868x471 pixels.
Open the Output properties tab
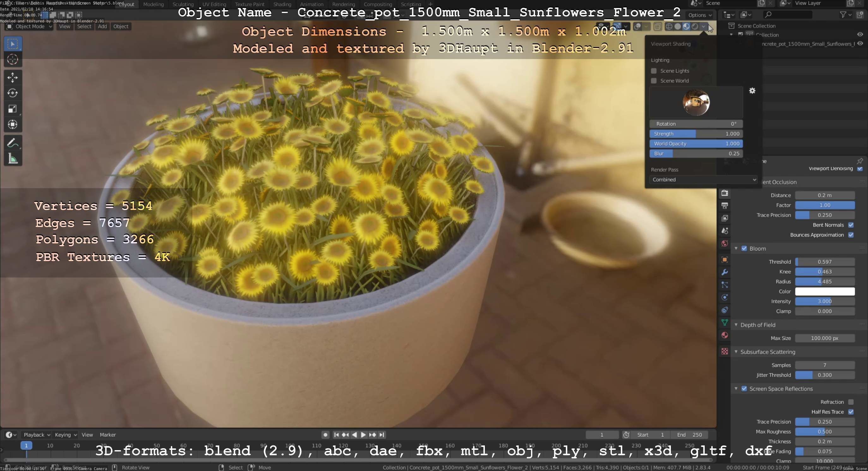coord(725,206)
